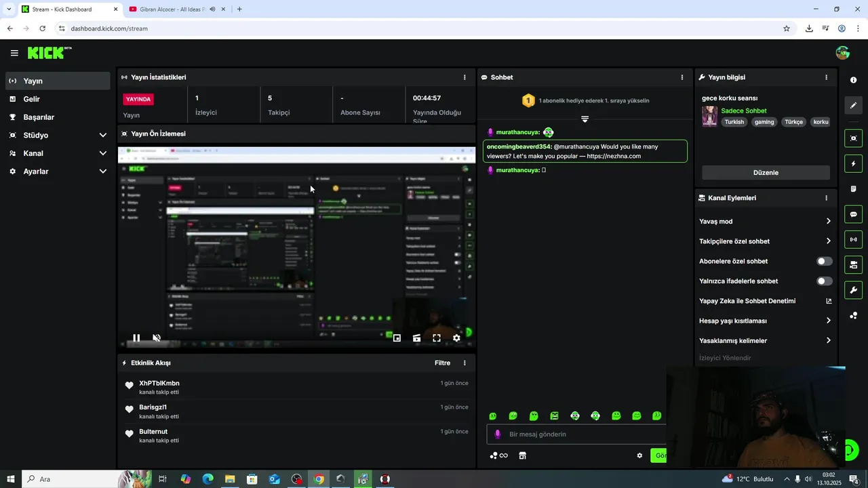The height and width of the screenshot is (488, 868).
Task: Open chat settings gear icon
Action: click(x=639, y=455)
